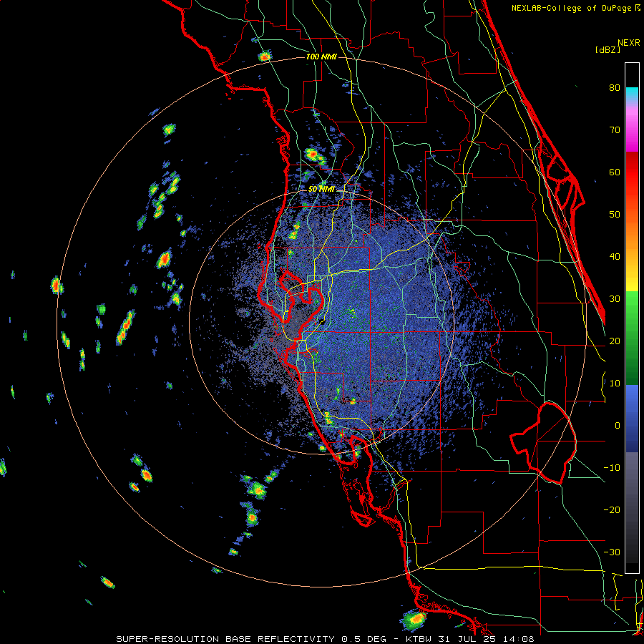The image size is (644, 644).
Task: Click the 50 value on the dBZ scale
Action: pyautogui.click(x=615, y=215)
